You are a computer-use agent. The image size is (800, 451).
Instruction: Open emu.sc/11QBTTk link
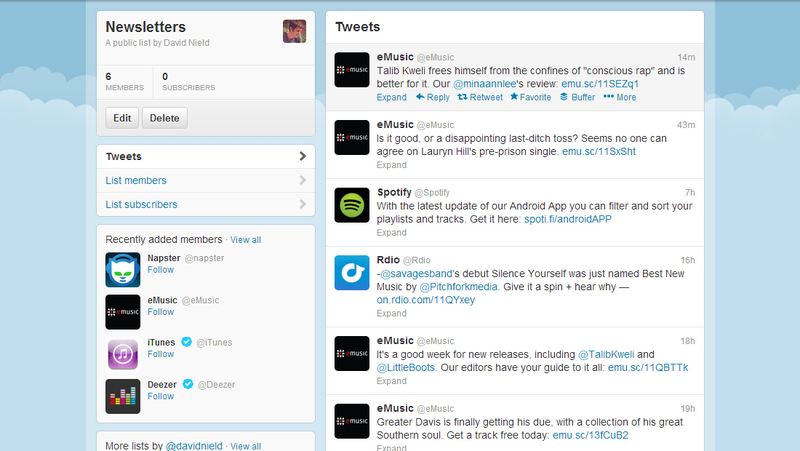tap(648, 368)
